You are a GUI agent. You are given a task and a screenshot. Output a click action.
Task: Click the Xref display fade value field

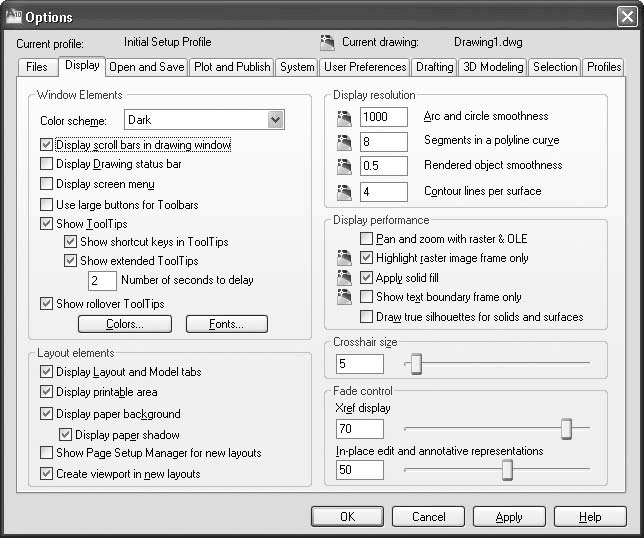coord(360,429)
